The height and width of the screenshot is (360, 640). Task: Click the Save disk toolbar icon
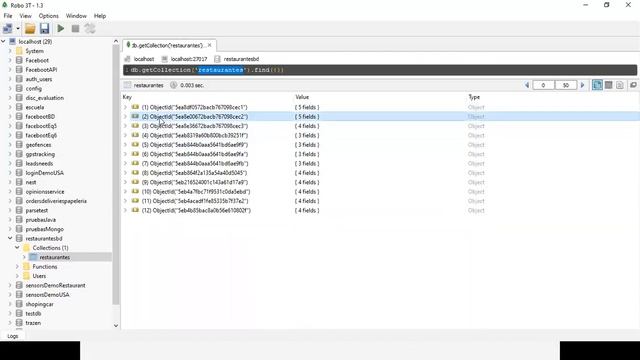pos(44,29)
